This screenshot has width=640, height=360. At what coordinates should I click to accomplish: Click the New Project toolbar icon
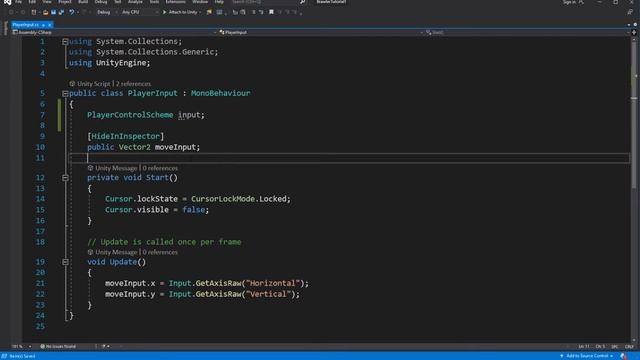pyautogui.click(x=34, y=12)
